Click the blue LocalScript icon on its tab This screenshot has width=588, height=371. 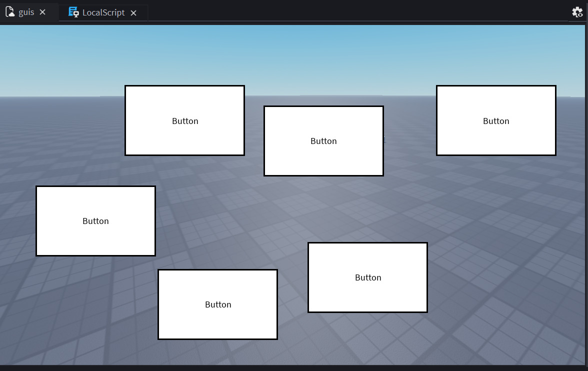pyautogui.click(x=73, y=12)
